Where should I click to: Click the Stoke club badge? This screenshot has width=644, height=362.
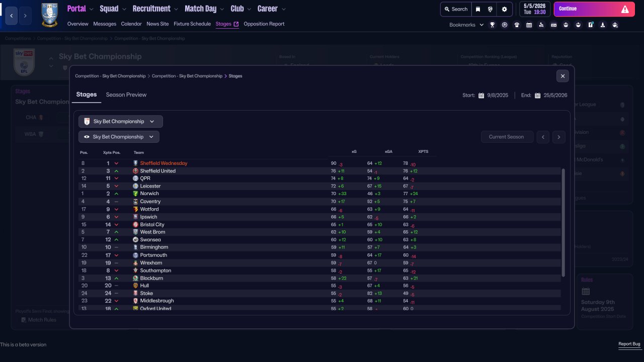click(135, 293)
